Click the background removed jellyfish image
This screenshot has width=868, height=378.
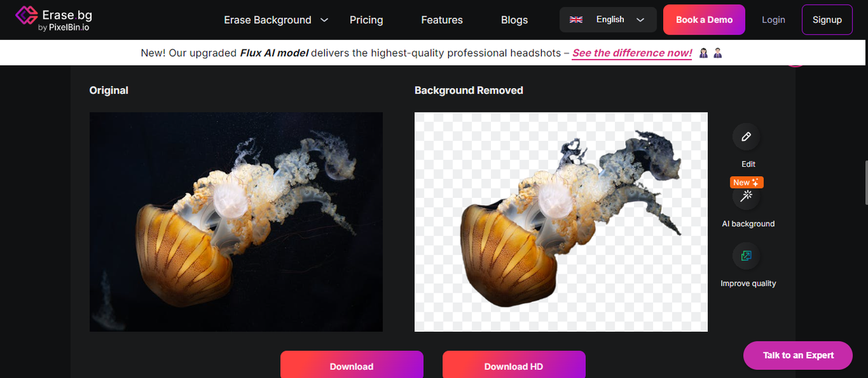pos(561,222)
